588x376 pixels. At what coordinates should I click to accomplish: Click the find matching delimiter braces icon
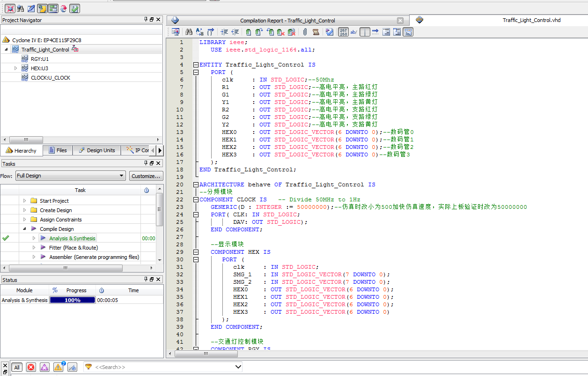click(211, 32)
